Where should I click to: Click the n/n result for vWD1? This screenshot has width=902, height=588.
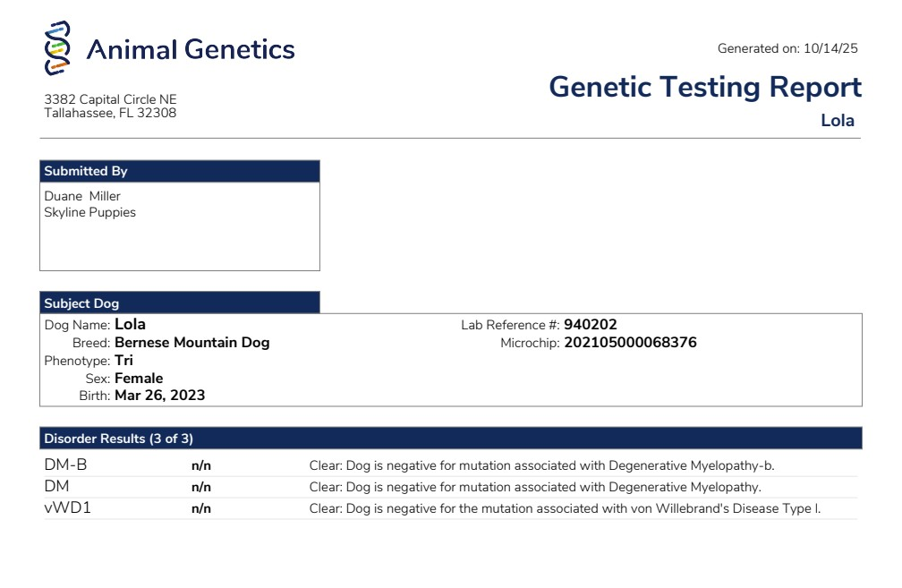tap(201, 509)
